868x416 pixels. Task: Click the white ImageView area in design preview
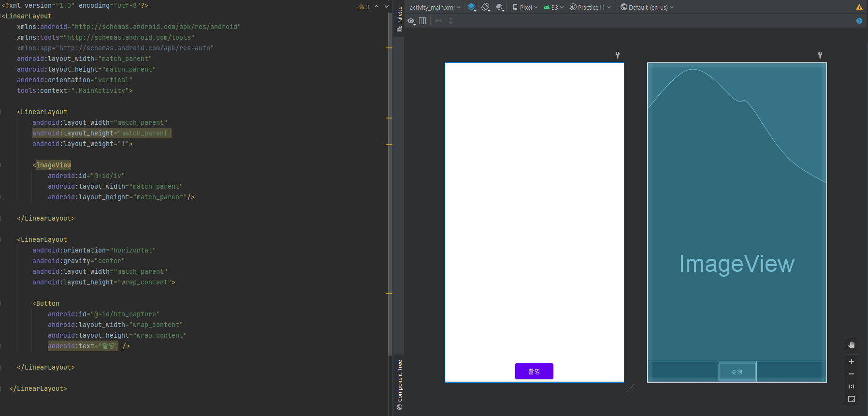[x=534, y=212]
